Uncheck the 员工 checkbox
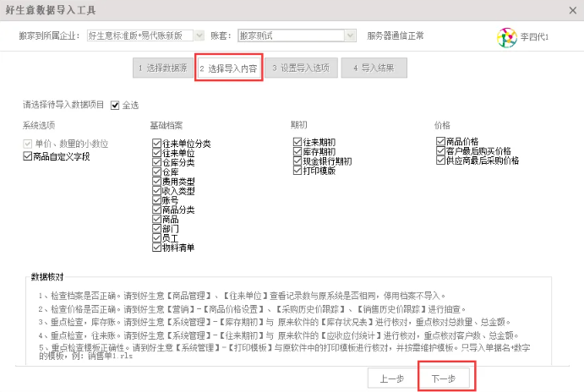 point(156,238)
